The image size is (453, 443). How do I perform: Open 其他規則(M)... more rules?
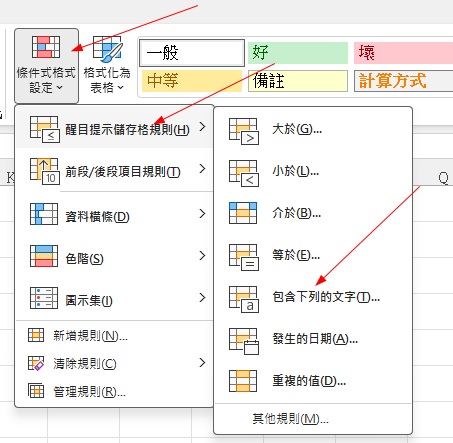coord(313,419)
